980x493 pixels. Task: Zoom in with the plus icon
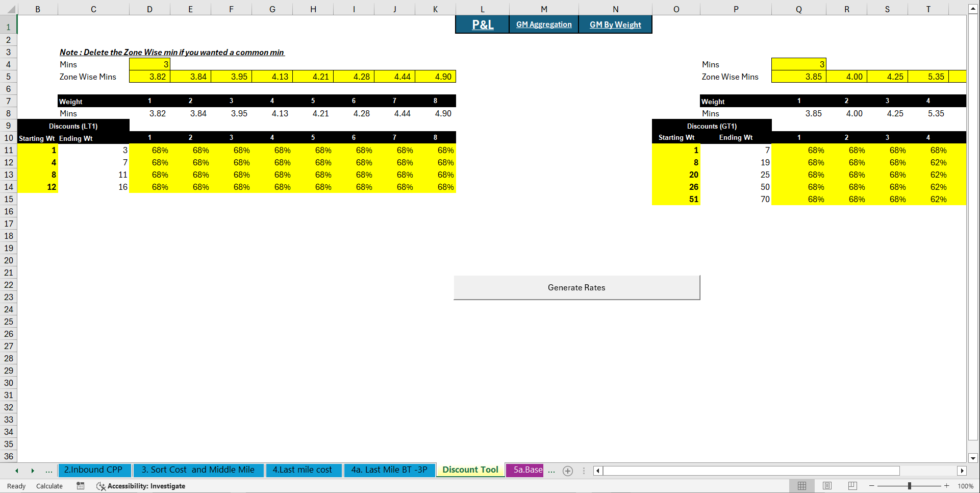pyautogui.click(x=946, y=486)
